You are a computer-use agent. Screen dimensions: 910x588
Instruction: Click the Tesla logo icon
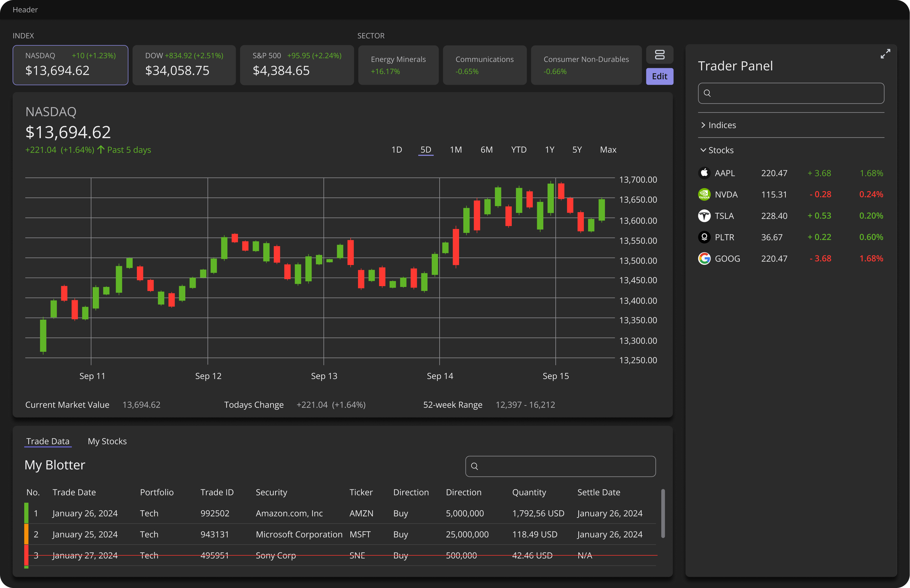704,216
